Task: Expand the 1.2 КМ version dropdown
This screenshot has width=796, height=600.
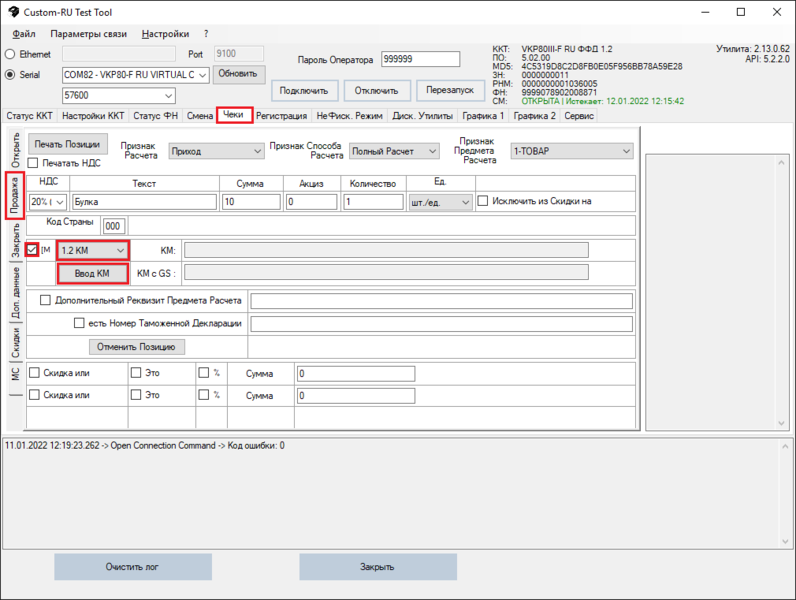Action: pyautogui.click(x=92, y=249)
